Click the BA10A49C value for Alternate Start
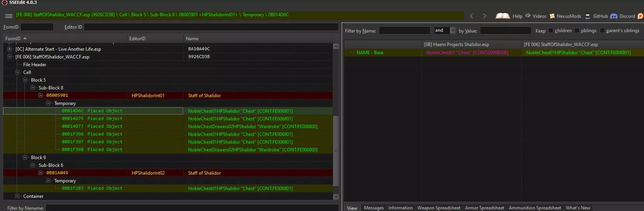644x211 pixels. pos(199,49)
